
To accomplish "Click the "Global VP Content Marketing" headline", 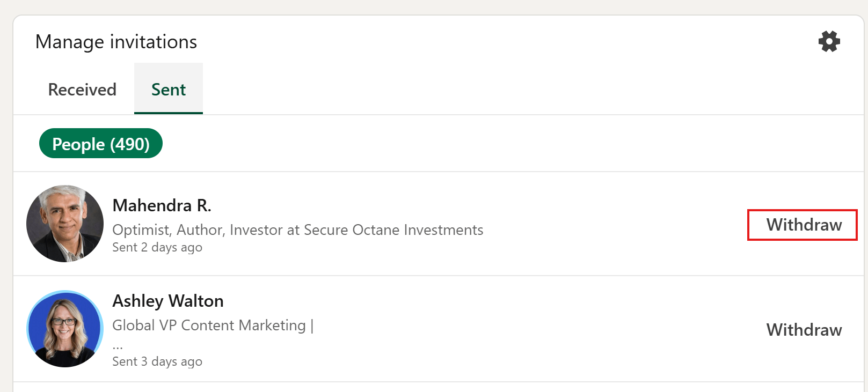I will coord(209,326).
